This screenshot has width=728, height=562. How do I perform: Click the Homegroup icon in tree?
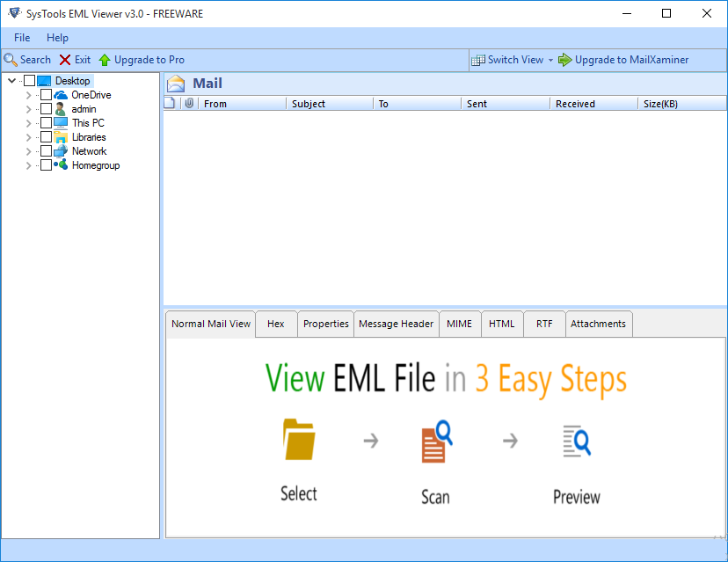(61, 164)
